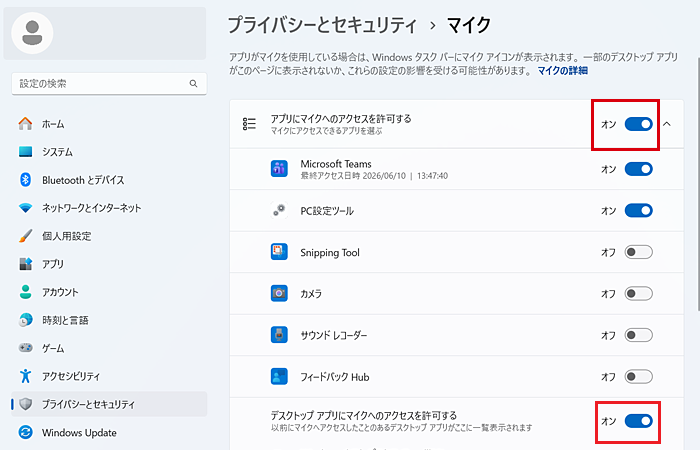Click the vertical scrollbar on right
The image size is (700, 450).
pos(698,184)
